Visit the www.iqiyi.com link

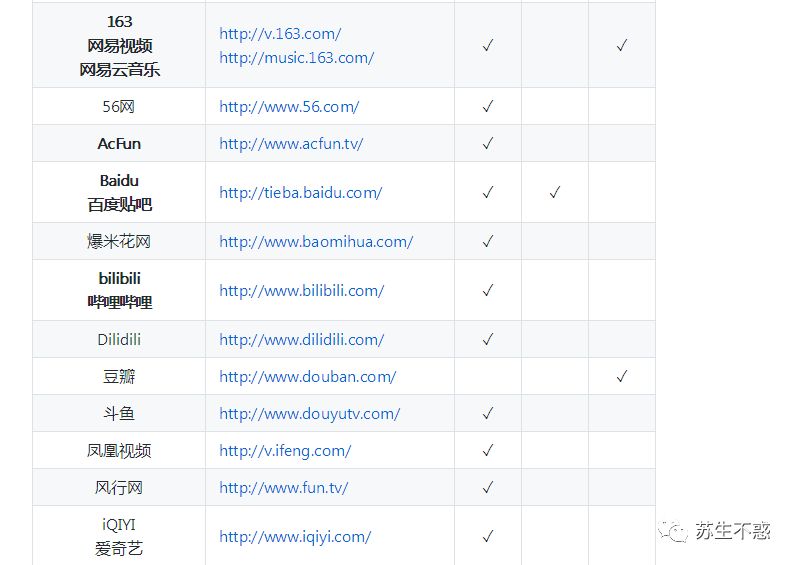tap(295, 537)
